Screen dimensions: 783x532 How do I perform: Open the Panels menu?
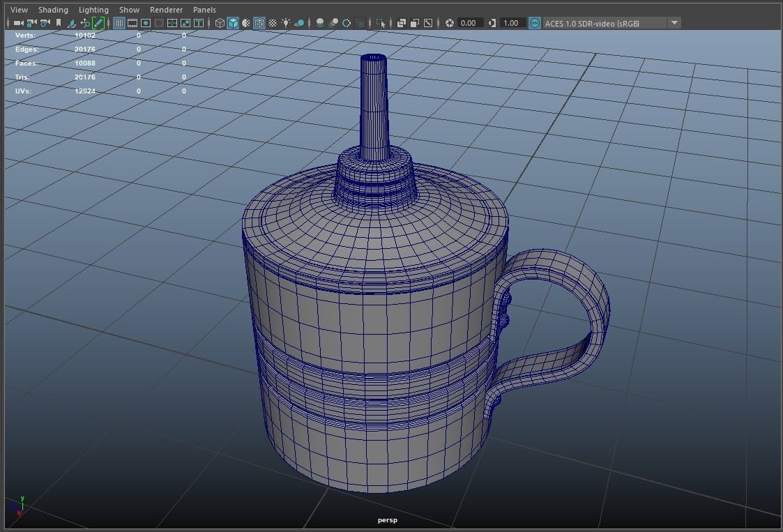pos(204,10)
